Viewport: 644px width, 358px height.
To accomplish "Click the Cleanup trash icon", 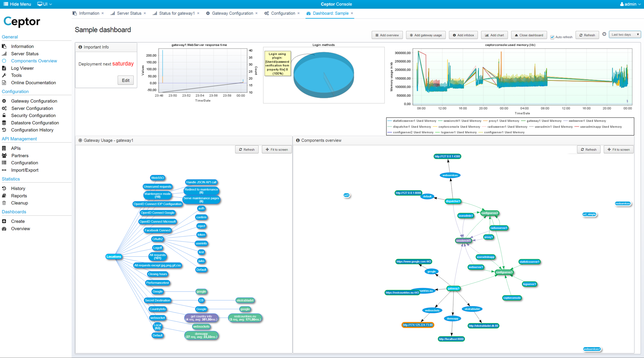I will click(4, 203).
